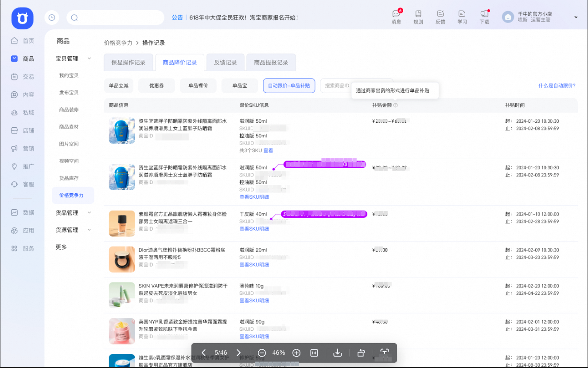Open 服务 in left sidebar

tap(22, 248)
